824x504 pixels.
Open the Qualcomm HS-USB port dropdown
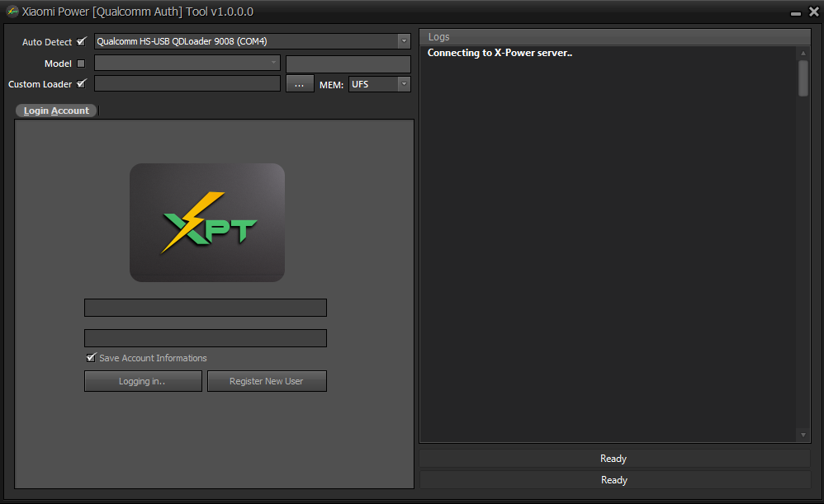point(404,41)
